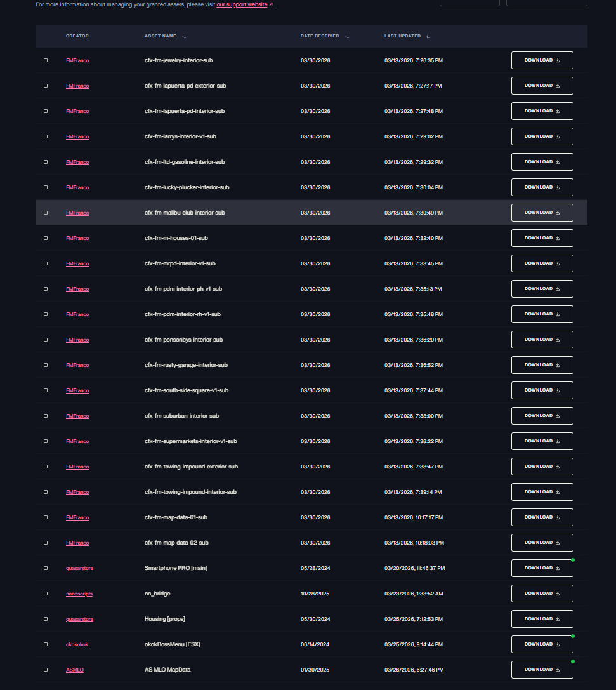Select asset name cfx-fm-pdm-interior-rh-v1-sub
616x690 pixels.
tap(183, 314)
